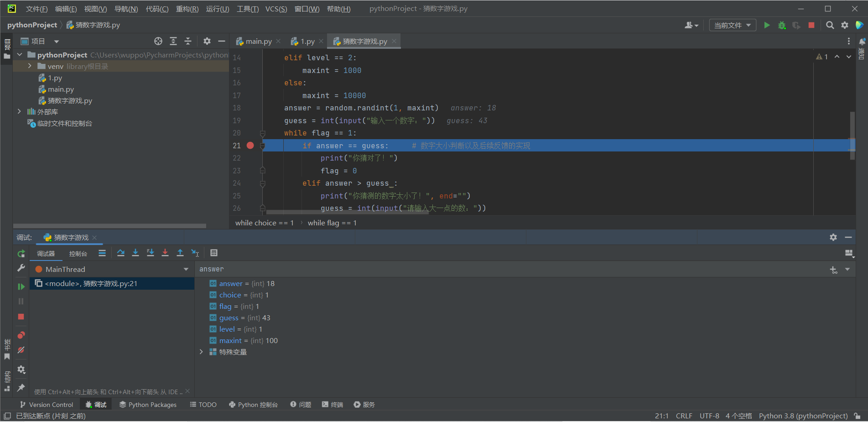Viewport: 868px width, 422px height.
Task: Click editor horizontal scrollbar
Action: pyautogui.click(x=347, y=212)
